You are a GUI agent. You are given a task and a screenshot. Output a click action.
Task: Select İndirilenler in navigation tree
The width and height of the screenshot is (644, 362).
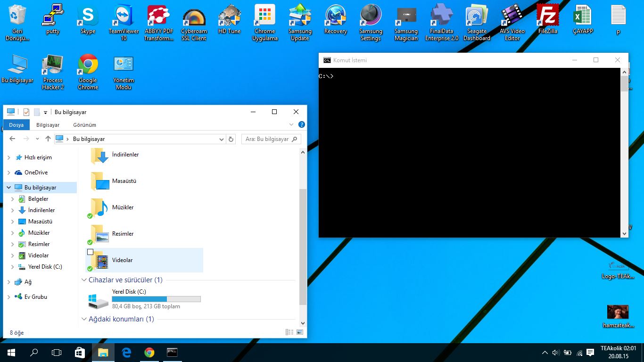(x=41, y=210)
